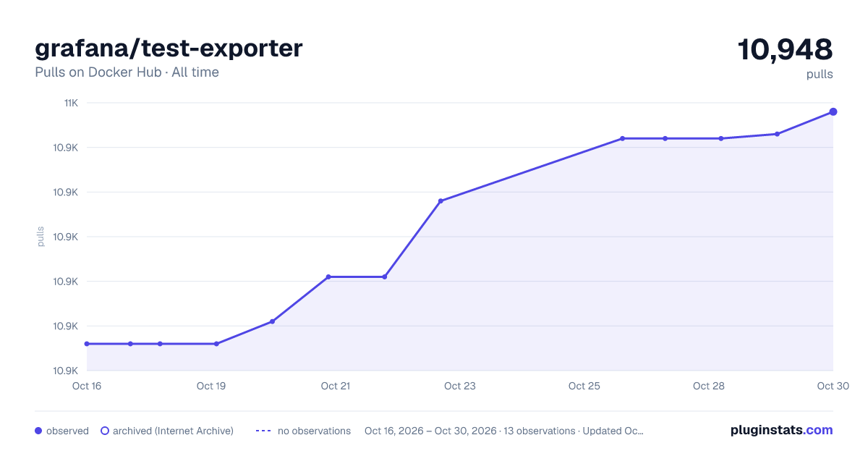
Task: Click the rotated 'pulls' y-axis label
Action: point(41,237)
